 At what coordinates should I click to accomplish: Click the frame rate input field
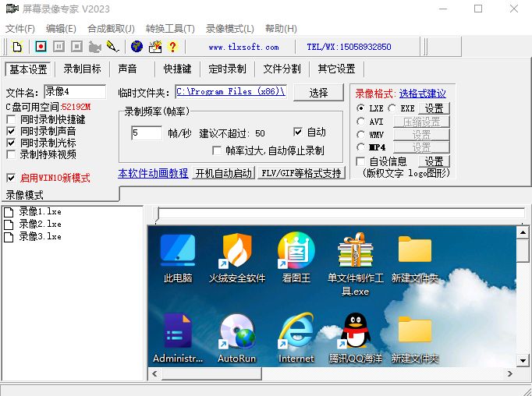tap(146, 133)
